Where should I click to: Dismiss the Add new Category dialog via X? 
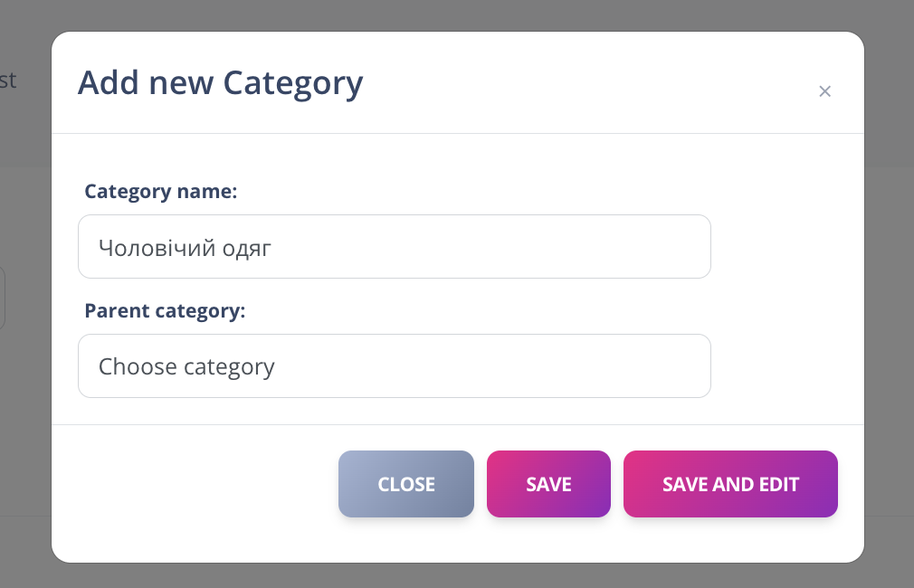pos(824,91)
